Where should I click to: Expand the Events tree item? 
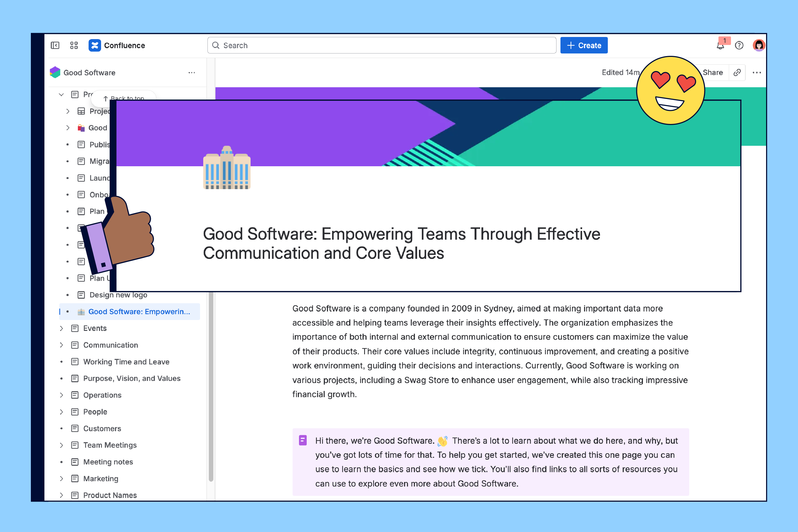pos(61,329)
